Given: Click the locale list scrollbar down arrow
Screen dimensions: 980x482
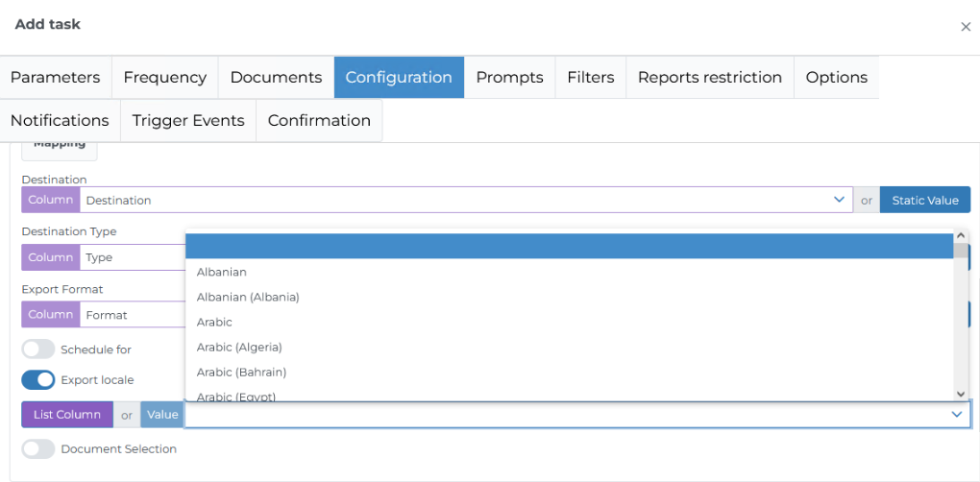Looking at the screenshot, I should tap(961, 394).
